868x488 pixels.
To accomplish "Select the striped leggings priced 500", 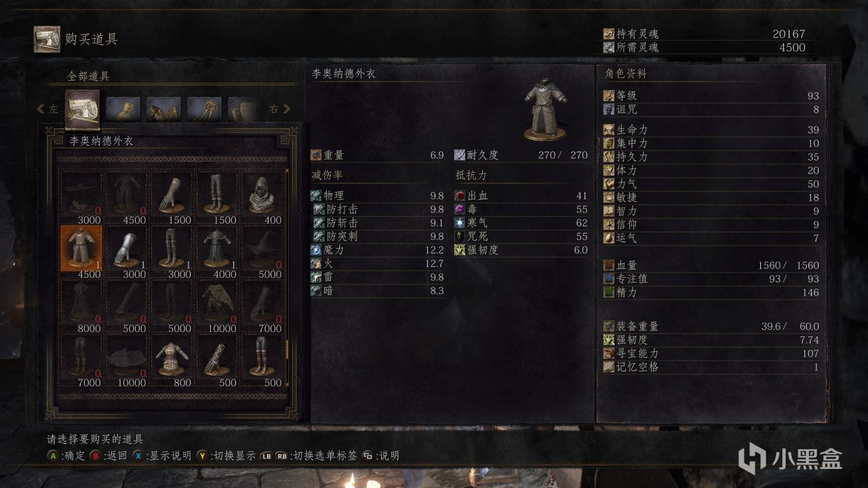I will (263, 357).
